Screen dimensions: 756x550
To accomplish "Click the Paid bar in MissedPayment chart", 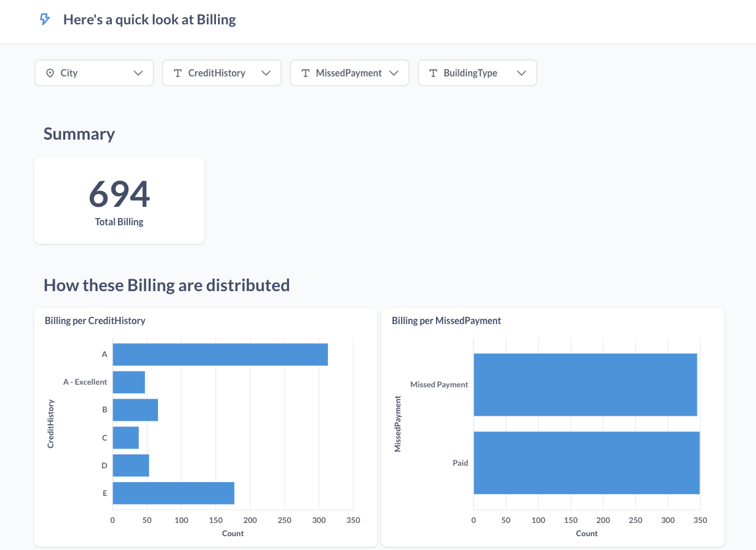I will coord(586,462).
